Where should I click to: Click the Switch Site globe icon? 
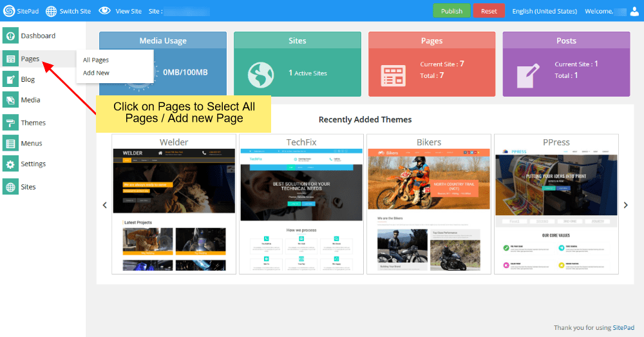tap(51, 11)
